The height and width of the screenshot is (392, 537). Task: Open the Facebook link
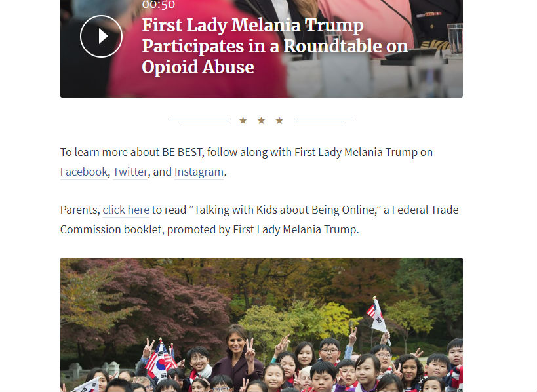(x=84, y=172)
